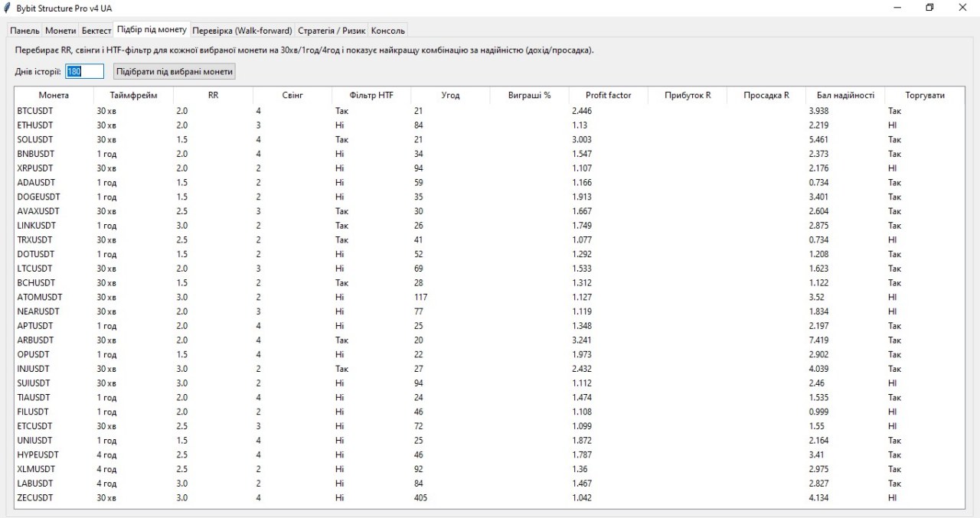Switch to the Консоль tab

387,31
